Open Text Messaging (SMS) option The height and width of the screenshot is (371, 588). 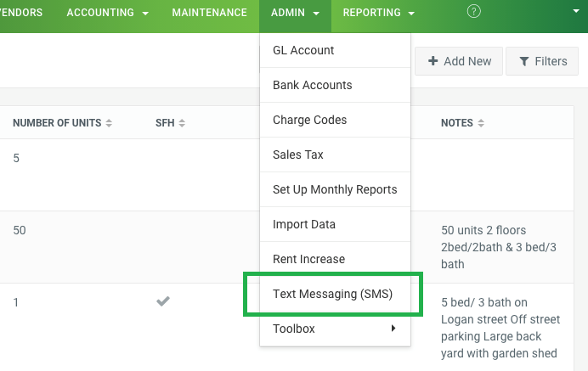tap(332, 294)
